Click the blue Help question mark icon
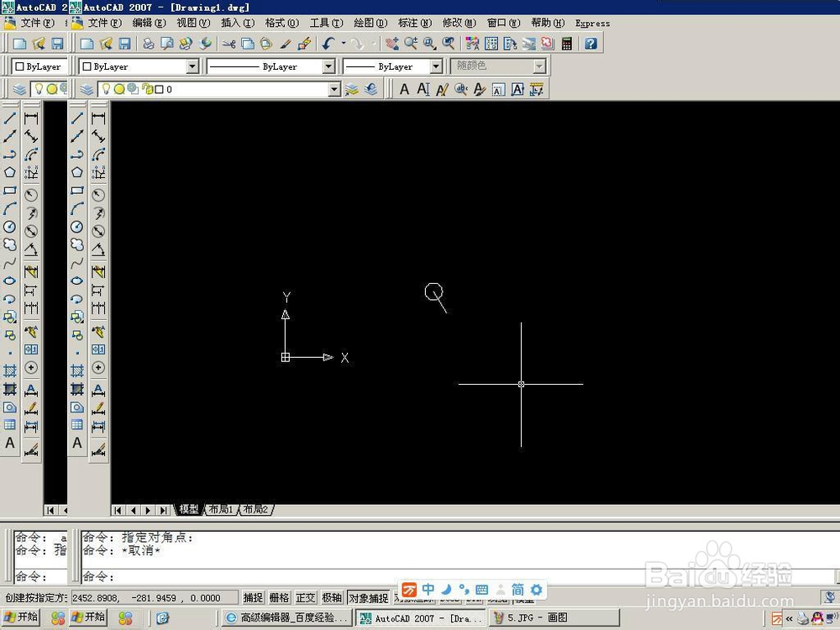This screenshot has height=630, width=840. (591, 44)
